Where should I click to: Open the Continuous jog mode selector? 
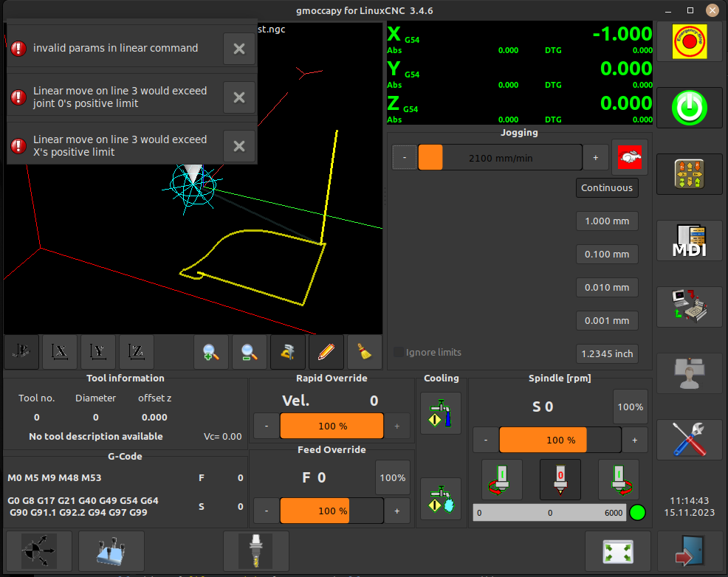(x=606, y=187)
